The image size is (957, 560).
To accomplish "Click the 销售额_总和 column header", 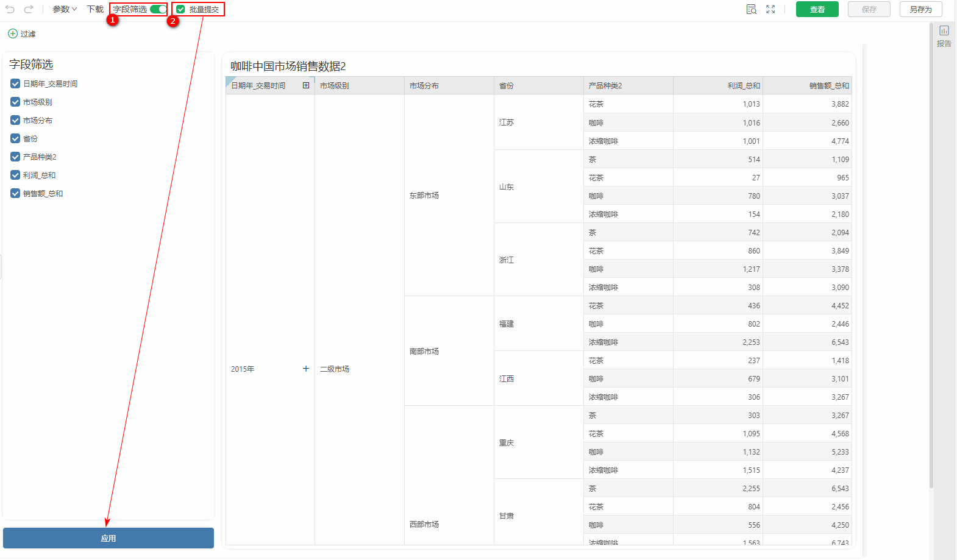I will pyautogui.click(x=808, y=85).
